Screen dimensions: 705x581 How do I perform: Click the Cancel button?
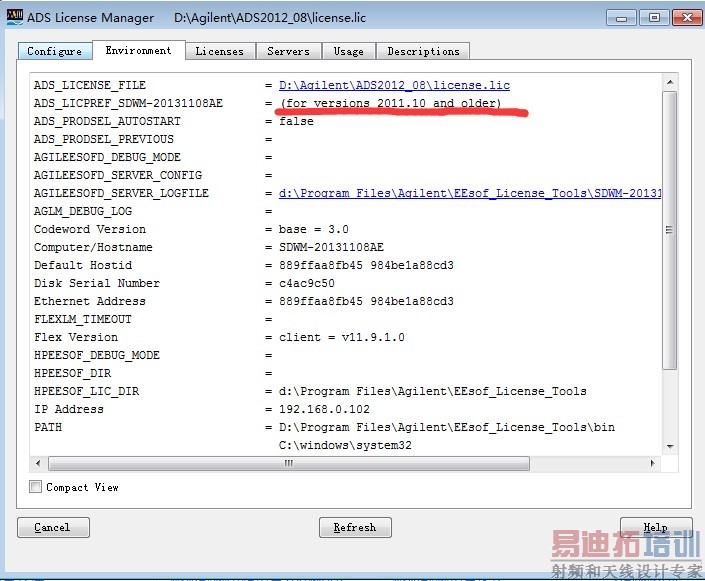53,527
